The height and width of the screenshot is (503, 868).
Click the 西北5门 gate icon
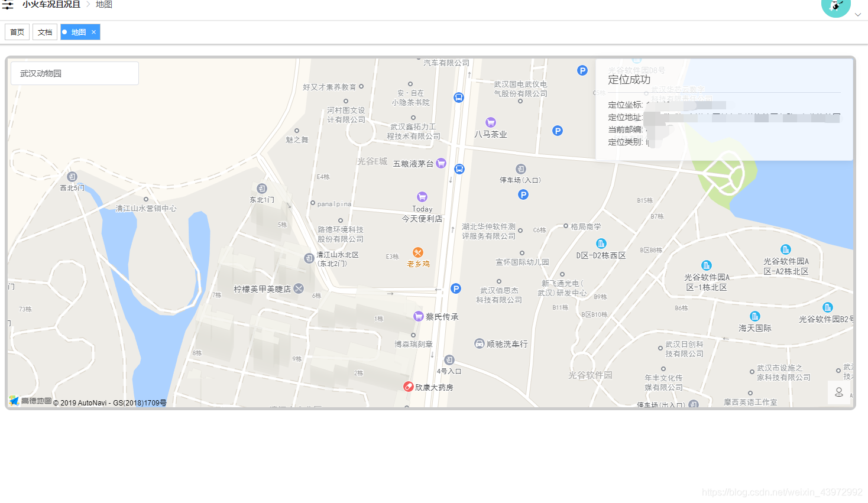(x=72, y=177)
